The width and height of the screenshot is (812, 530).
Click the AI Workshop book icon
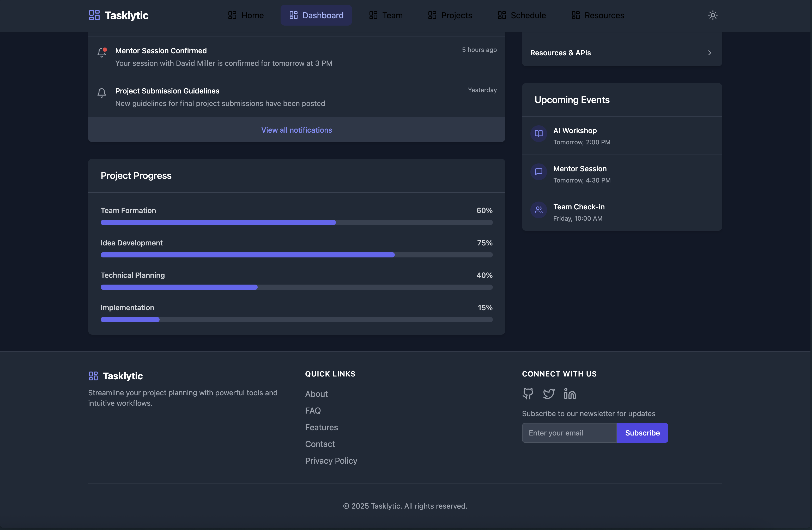click(538, 133)
